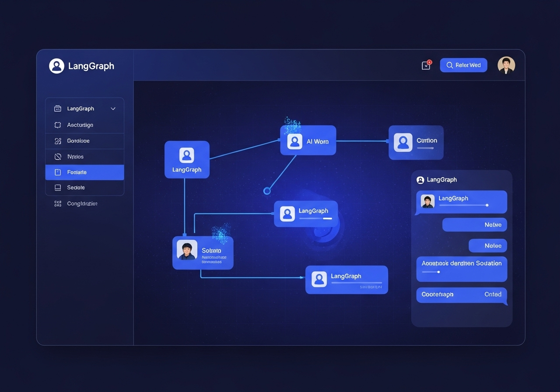
Task: Click the avatar icon in middle LangGraph node
Action: (287, 213)
